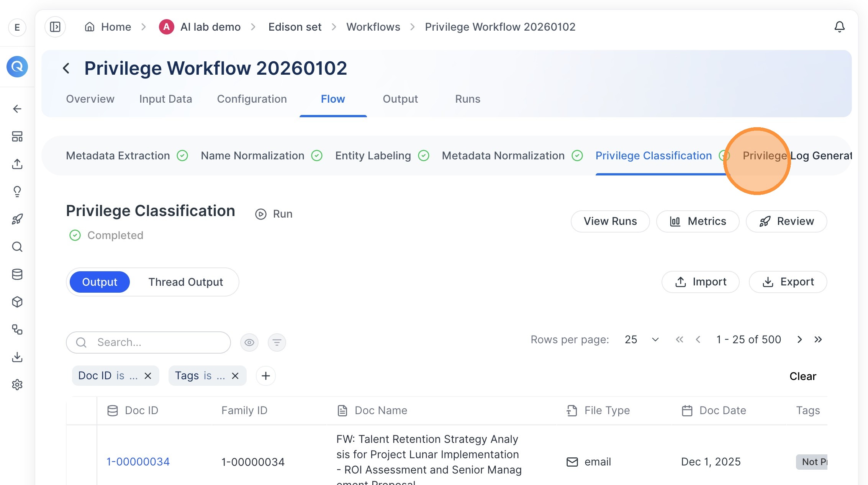Image resolution: width=868 pixels, height=485 pixels.
Task: Open the Configuration tab
Action: [x=252, y=99]
